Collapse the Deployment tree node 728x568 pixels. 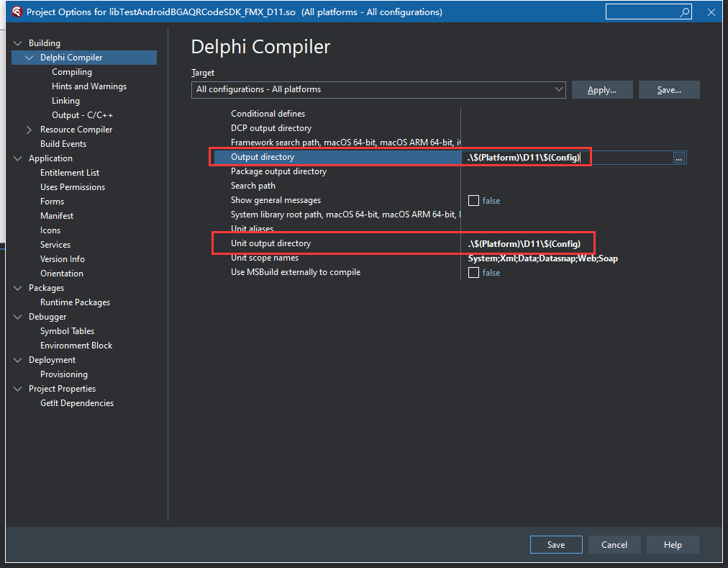click(x=18, y=360)
